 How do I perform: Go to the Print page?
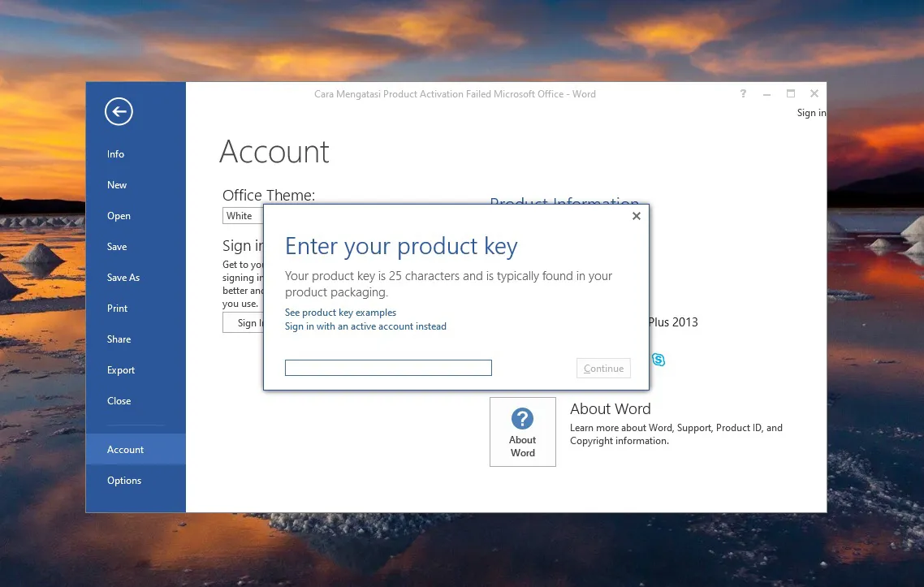[x=118, y=309]
